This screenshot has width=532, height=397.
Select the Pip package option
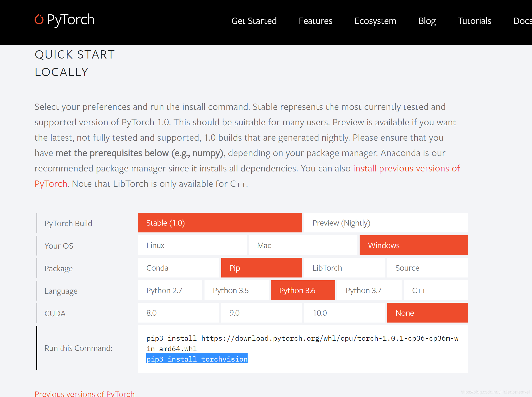click(x=262, y=268)
